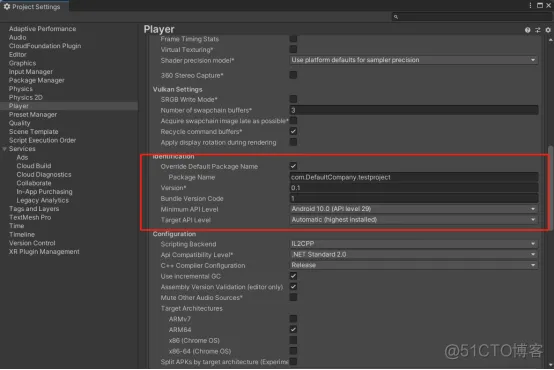Open Scripting Backend dropdown
This screenshot has width=554, height=370.
click(414, 244)
